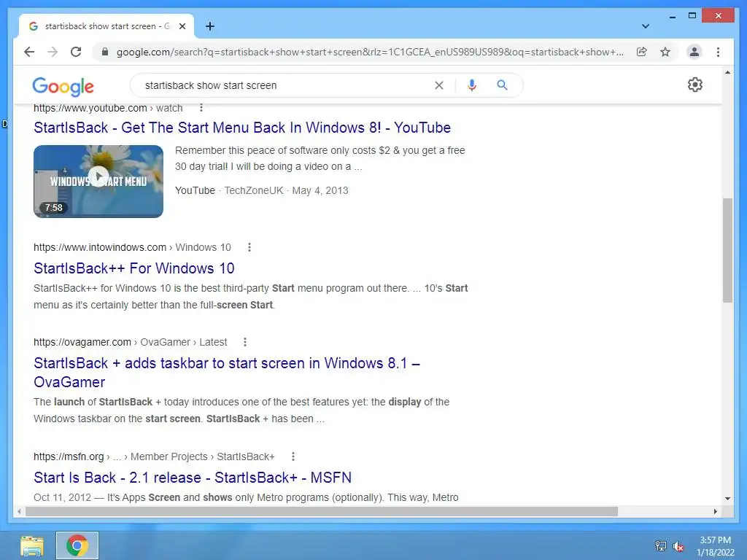Click the vertical scrollbar thumb
This screenshot has width=747, height=560.
(x=727, y=250)
